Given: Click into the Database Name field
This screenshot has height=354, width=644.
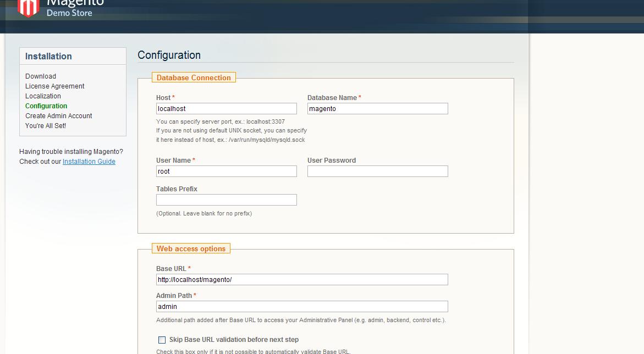Looking at the screenshot, I should point(377,109).
